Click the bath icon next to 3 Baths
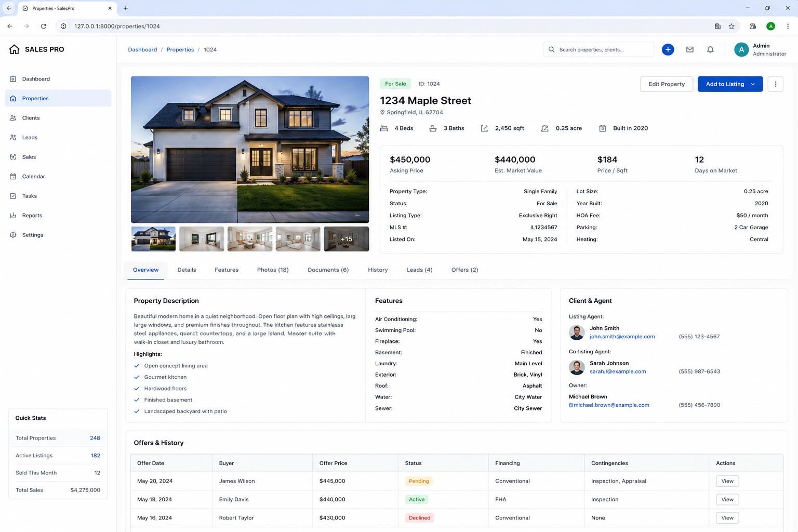The image size is (798, 532). 433,128
